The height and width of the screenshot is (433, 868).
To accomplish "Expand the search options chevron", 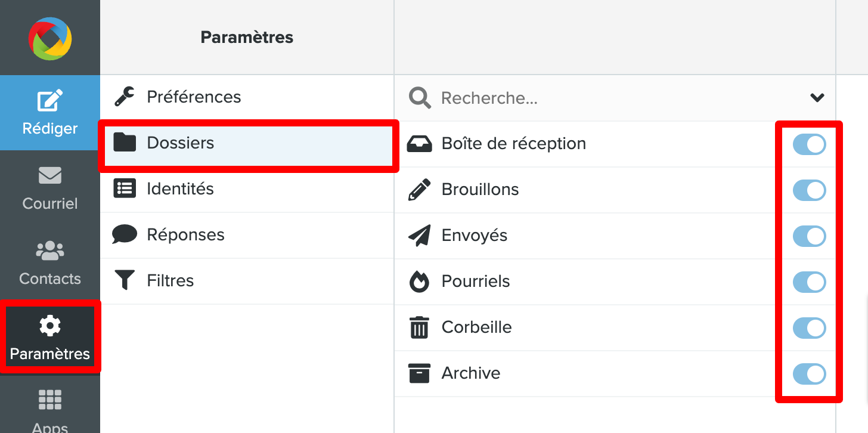I will point(817,98).
